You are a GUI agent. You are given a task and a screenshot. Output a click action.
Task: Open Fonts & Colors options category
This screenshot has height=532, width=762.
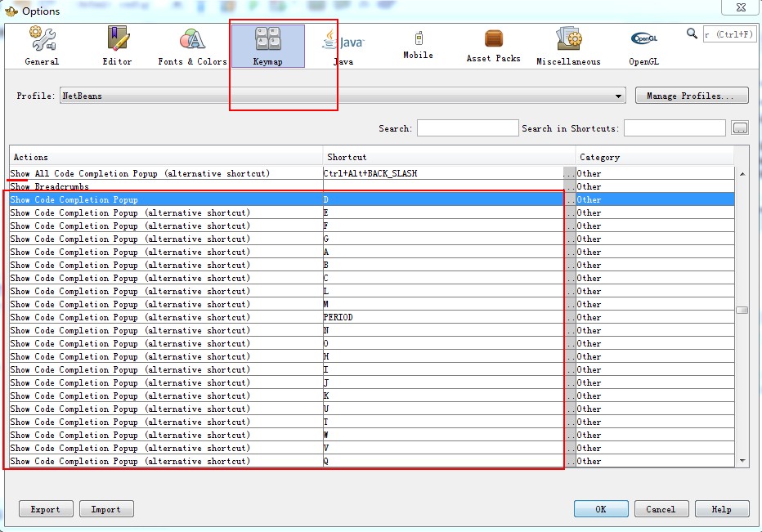click(x=192, y=46)
